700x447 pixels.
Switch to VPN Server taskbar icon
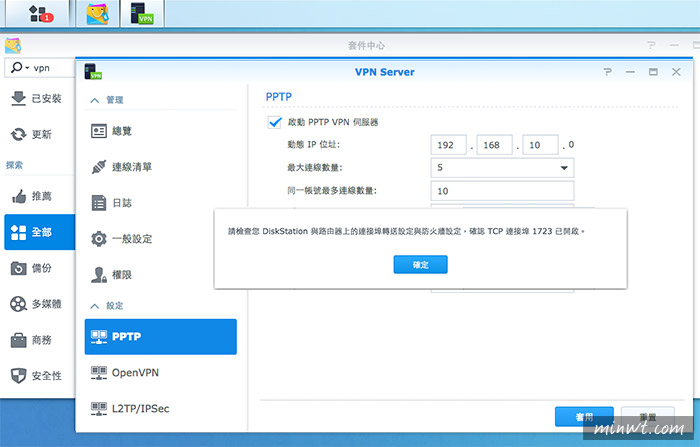142,13
